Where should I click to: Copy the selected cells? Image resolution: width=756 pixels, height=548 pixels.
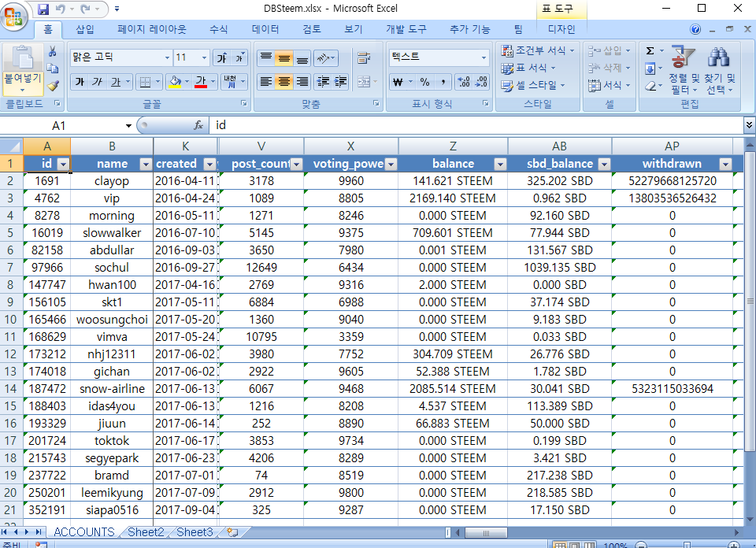point(53,68)
